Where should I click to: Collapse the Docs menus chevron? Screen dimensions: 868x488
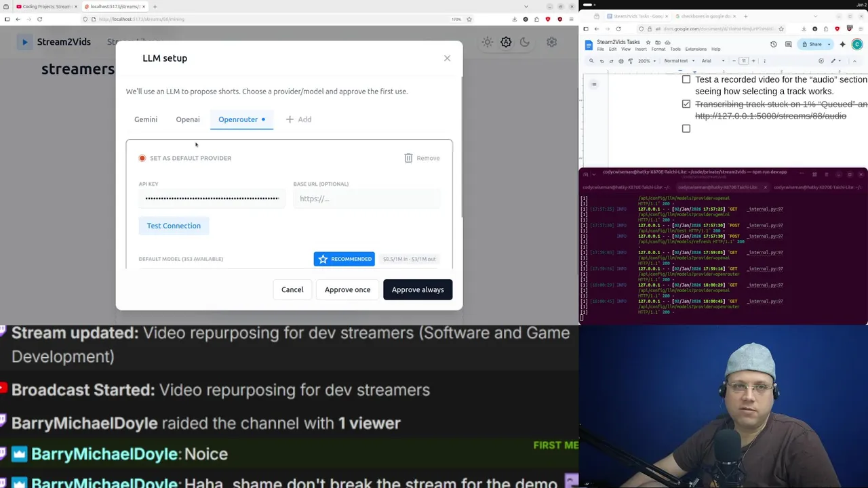click(x=854, y=61)
